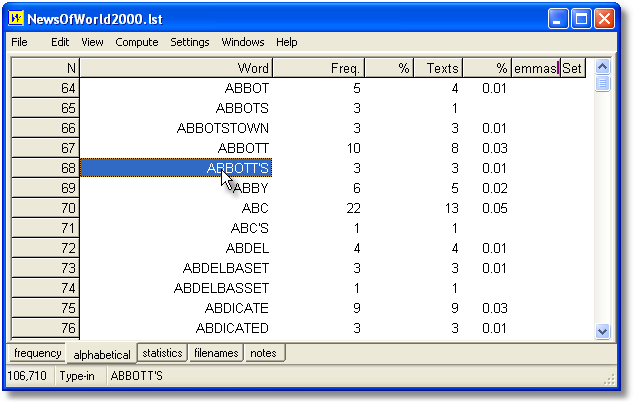Close the NewsOfWorld2000.lst window
The width and height of the screenshot is (635, 405).
pyautogui.click(x=605, y=19)
